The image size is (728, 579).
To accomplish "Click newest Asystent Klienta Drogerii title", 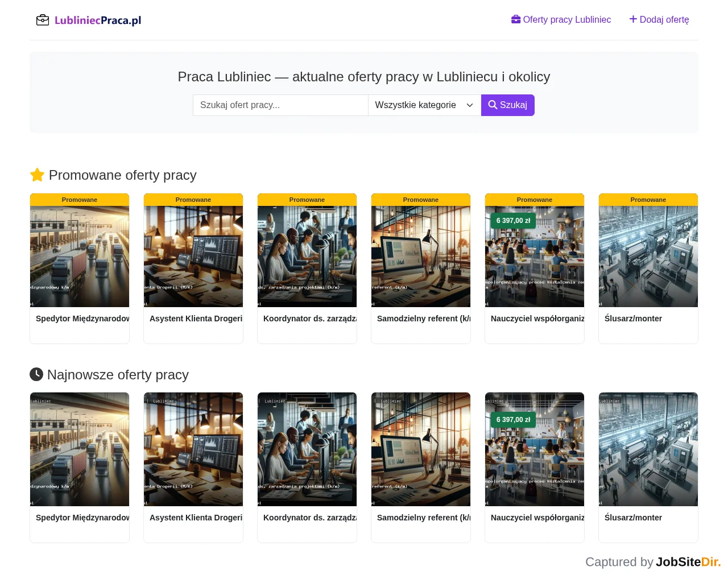I will (196, 518).
